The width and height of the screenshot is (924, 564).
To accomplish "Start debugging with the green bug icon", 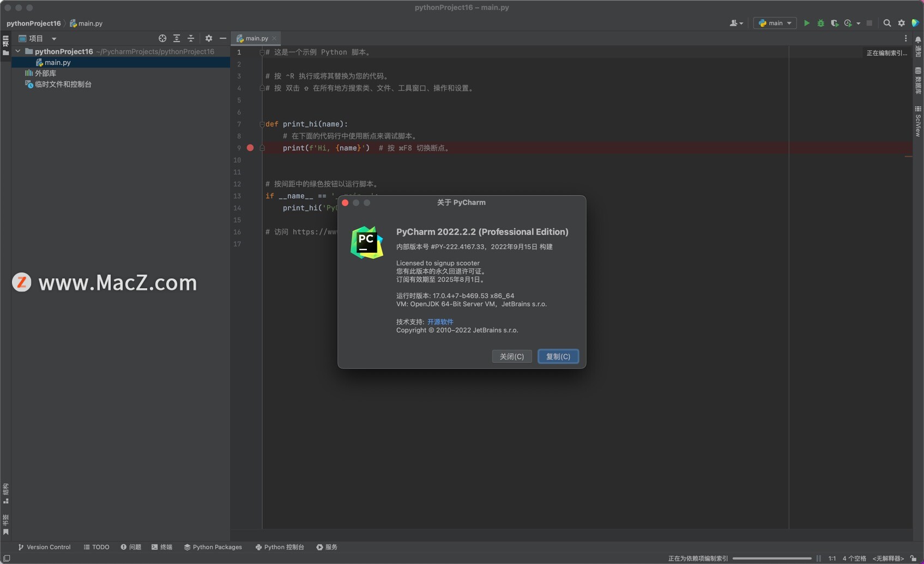I will pos(820,23).
